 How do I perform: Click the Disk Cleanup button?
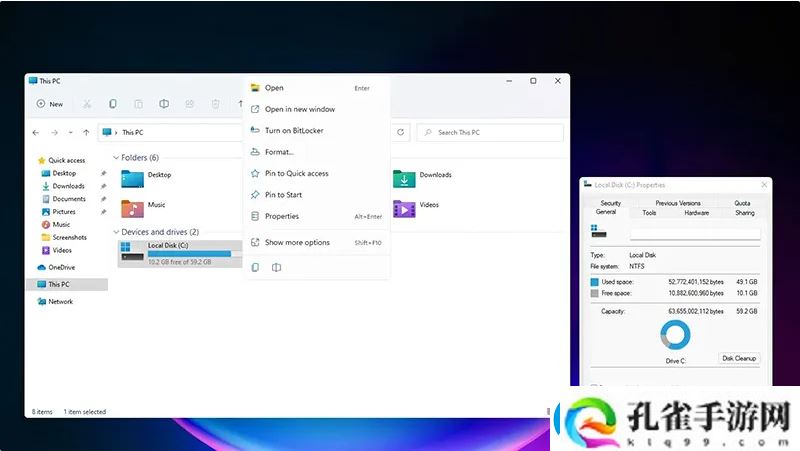[739, 358]
